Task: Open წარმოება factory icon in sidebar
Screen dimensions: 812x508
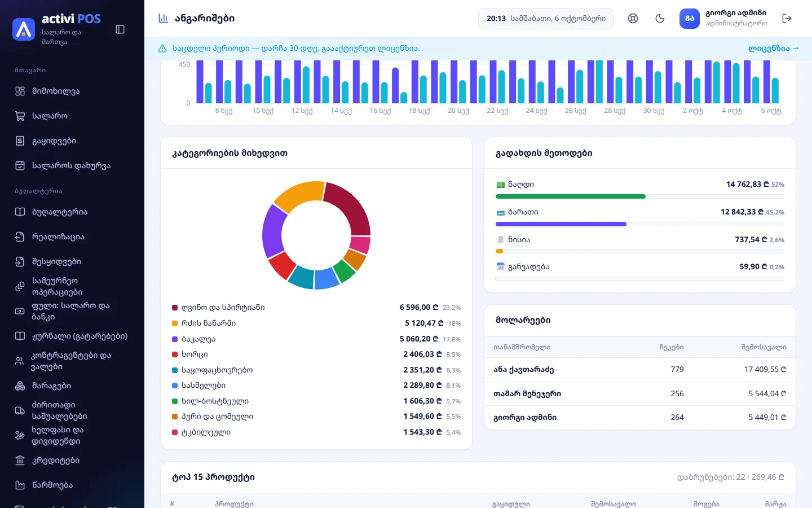Action: pos(20,485)
